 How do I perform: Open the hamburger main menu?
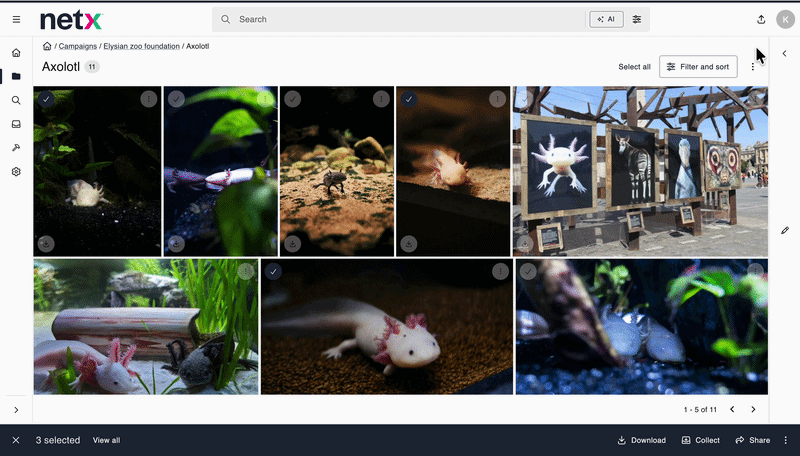pos(16,19)
